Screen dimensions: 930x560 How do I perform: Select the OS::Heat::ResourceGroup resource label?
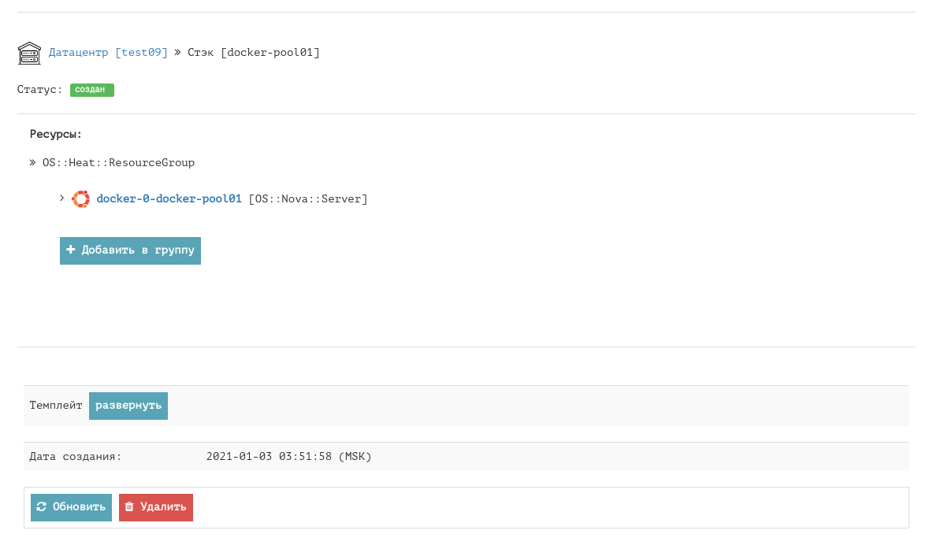tap(118, 163)
